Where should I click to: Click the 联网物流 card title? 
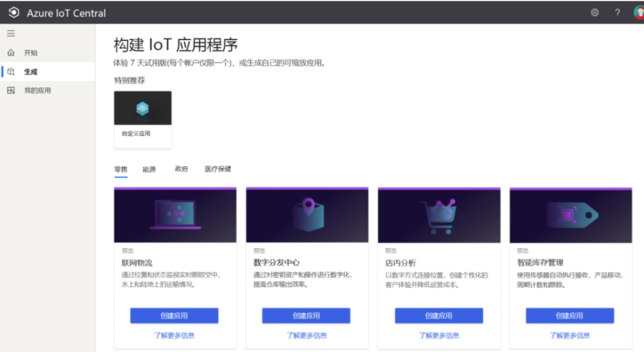point(137,263)
